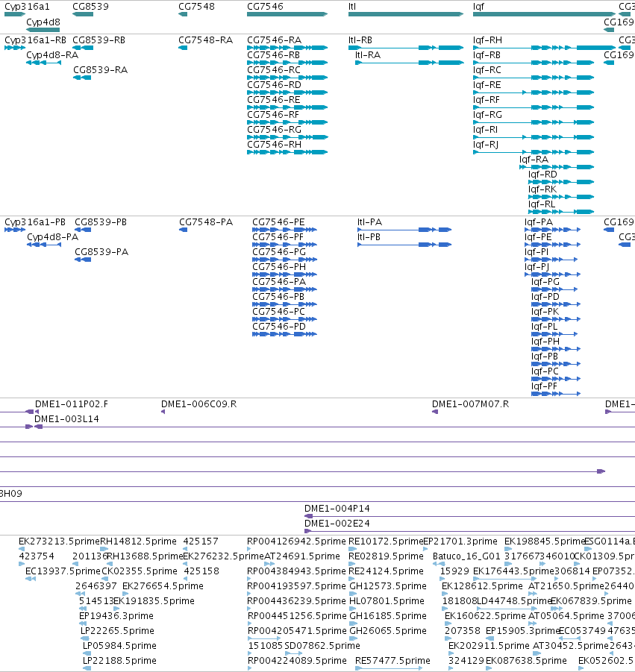Image resolution: width=635 pixels, height=672 pixels.
Task: Click the CK02355.5prime EST label
Action: click(x=140, y=571)
